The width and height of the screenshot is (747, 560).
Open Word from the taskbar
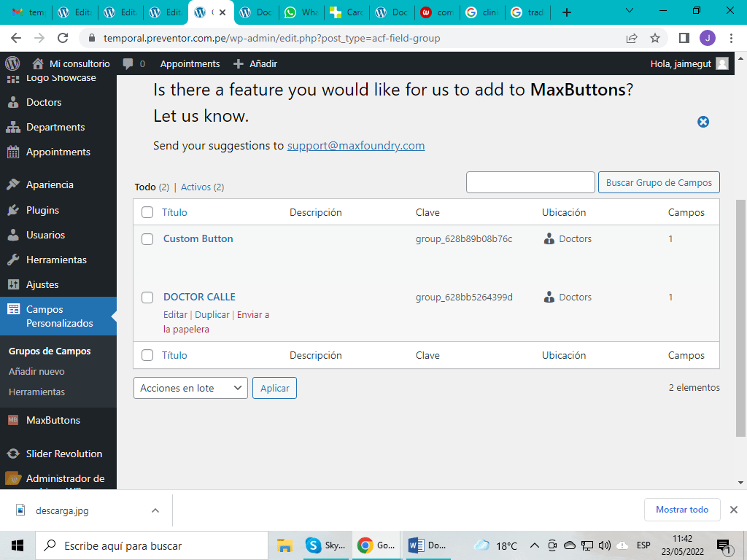pyautogui.click(x=427, y=545)
